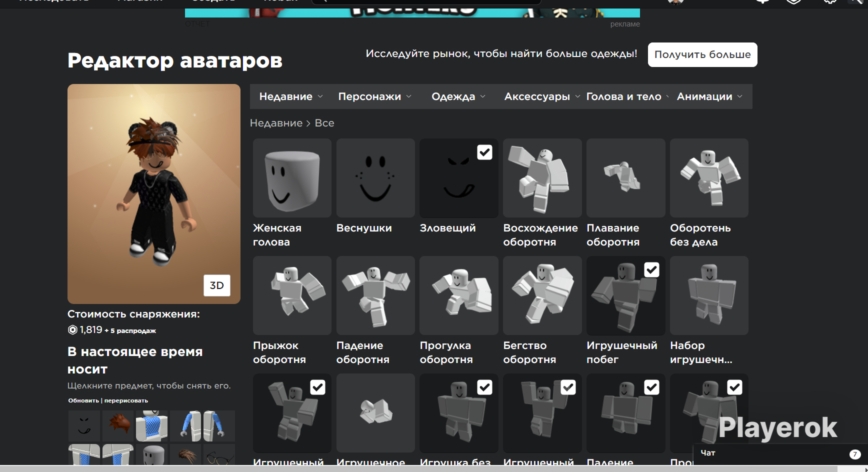Click the Получить больше button

pyautogui.click(x=702, y=54)
